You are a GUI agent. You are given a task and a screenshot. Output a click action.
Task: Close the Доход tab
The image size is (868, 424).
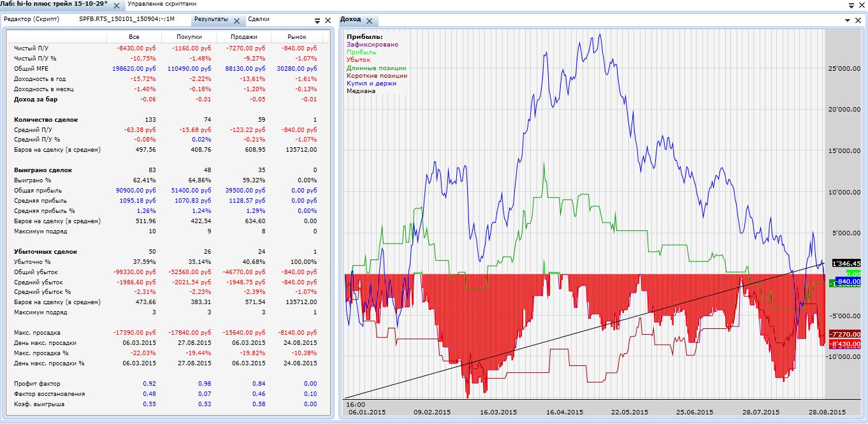370,20
